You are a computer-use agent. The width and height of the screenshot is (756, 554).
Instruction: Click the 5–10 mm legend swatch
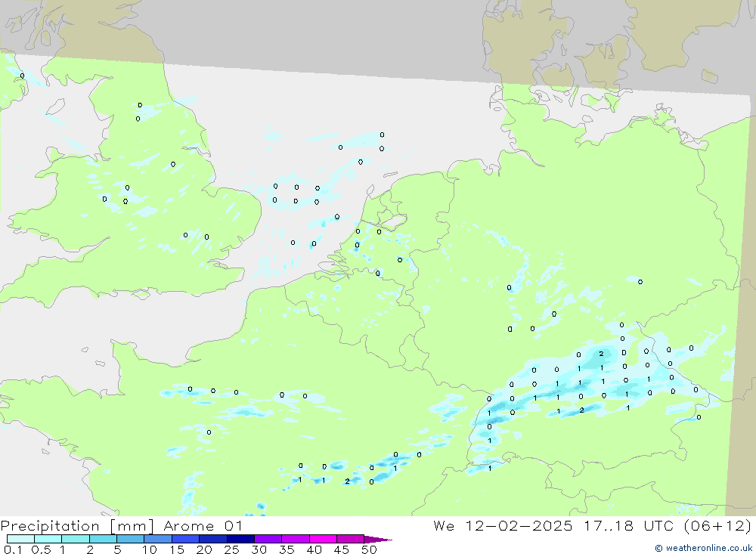(130, 539)
